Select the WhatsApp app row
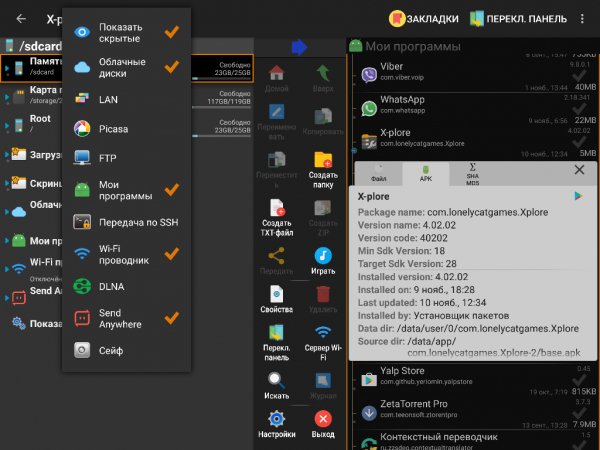The image size is (600, 450). 473,108
